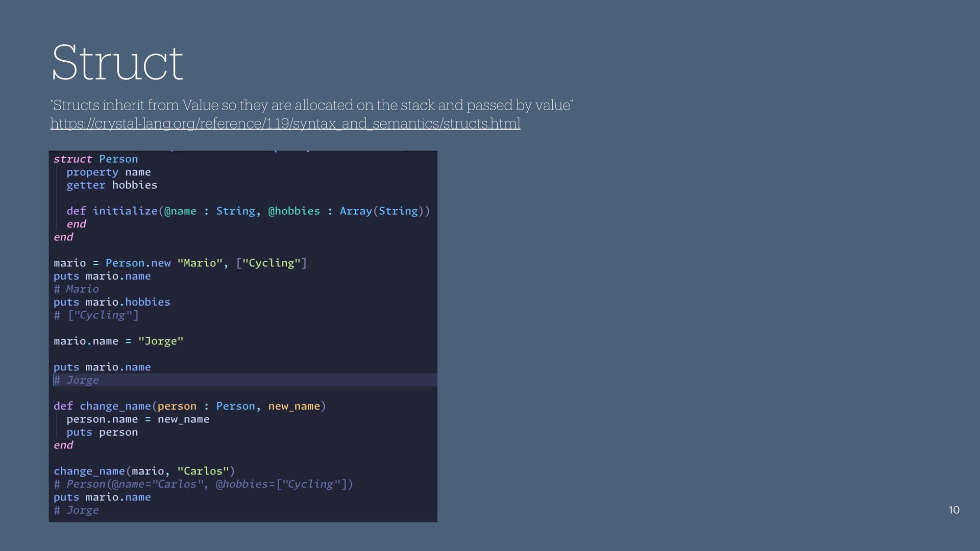Click the Person.new "Mario" assignment line
Viewport: 980px width, 551px height.
pos(180,263)
